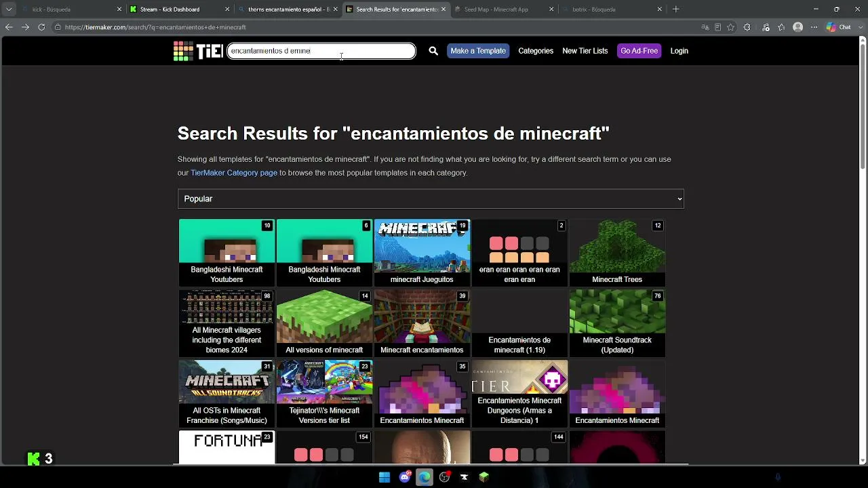Click the browser address bar URL
This screenshot has height=488, width=868.
[x=155, y=27]
